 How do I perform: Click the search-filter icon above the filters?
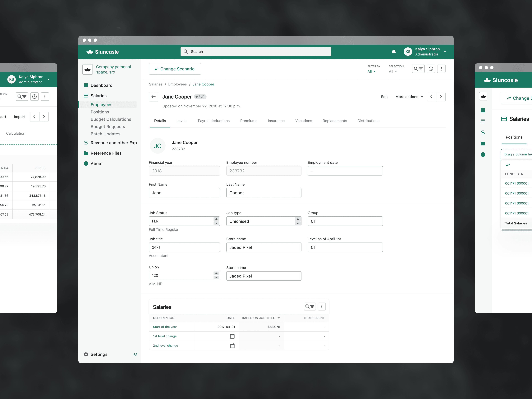click(x=418, y=69)
